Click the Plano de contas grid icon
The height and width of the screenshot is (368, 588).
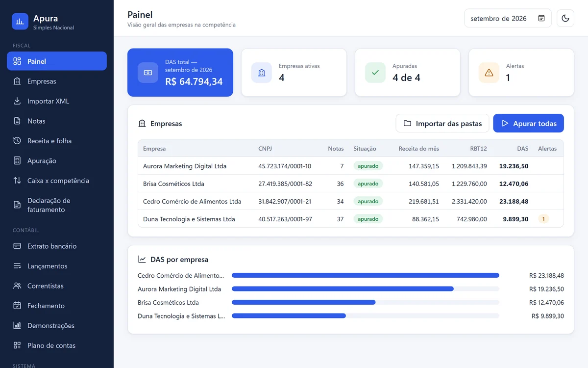(17, 345)
